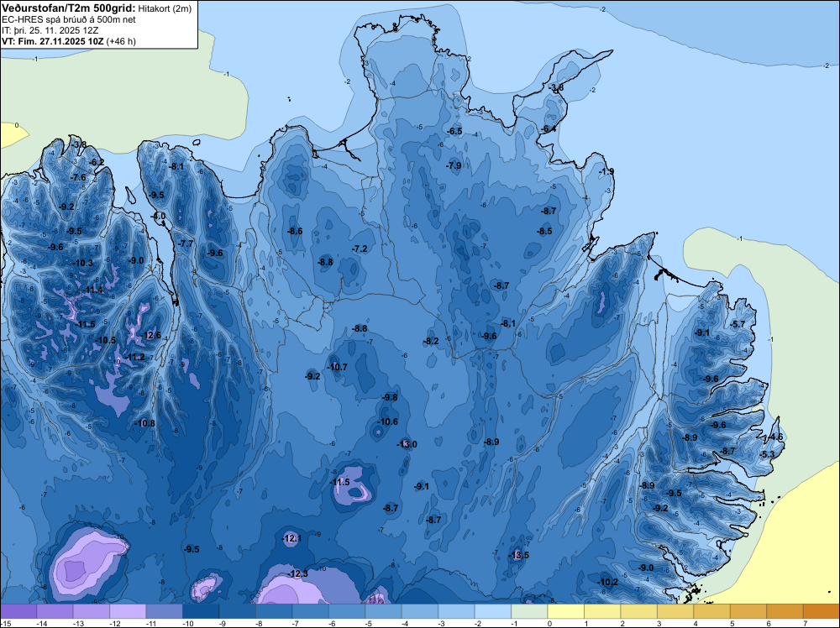Click the legend swatch between -8 and -7
The image size is (840, 628).
pyautogui.click(x=274, y=611)
